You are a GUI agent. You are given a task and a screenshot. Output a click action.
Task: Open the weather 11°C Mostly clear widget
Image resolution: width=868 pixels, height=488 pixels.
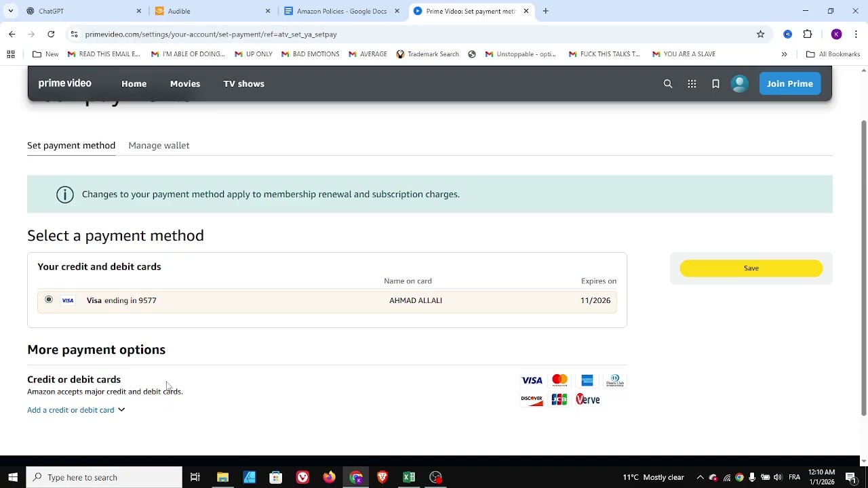tap(654, 477)
